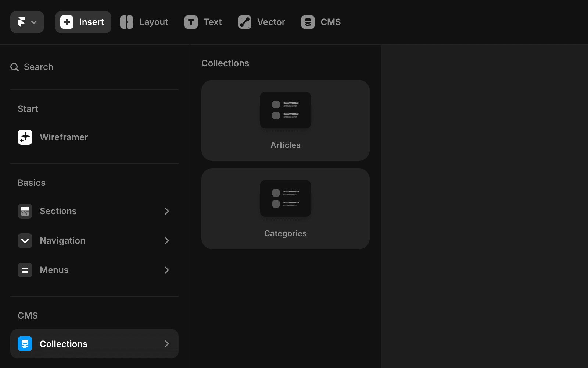The image size is (588, 368).
Task: Click the search magnifier icon
Action: (x=14, y=67)
